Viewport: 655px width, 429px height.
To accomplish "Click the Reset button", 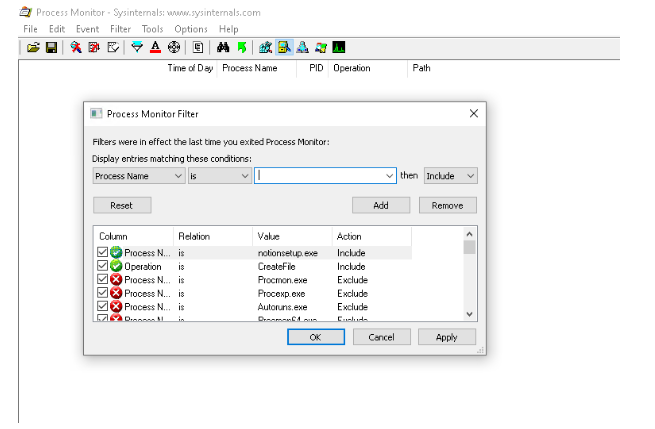I will [x=122, y=206].
